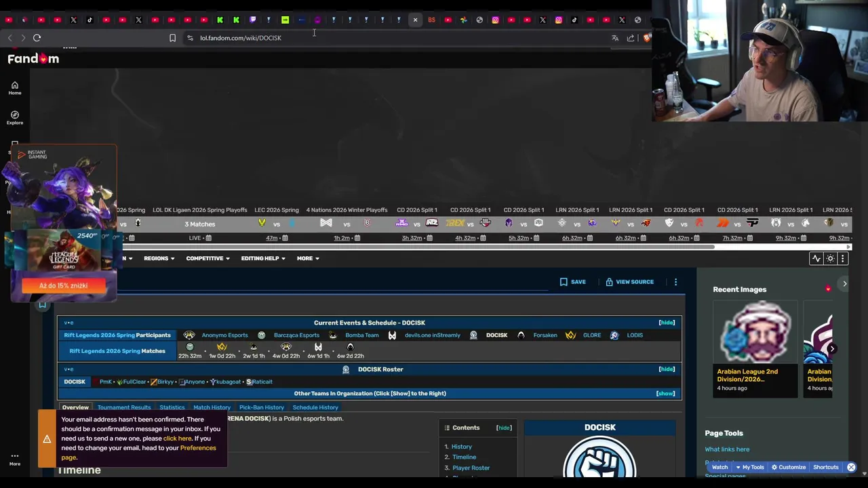
Task: Switch to the Overview tab
Action: 75,407
